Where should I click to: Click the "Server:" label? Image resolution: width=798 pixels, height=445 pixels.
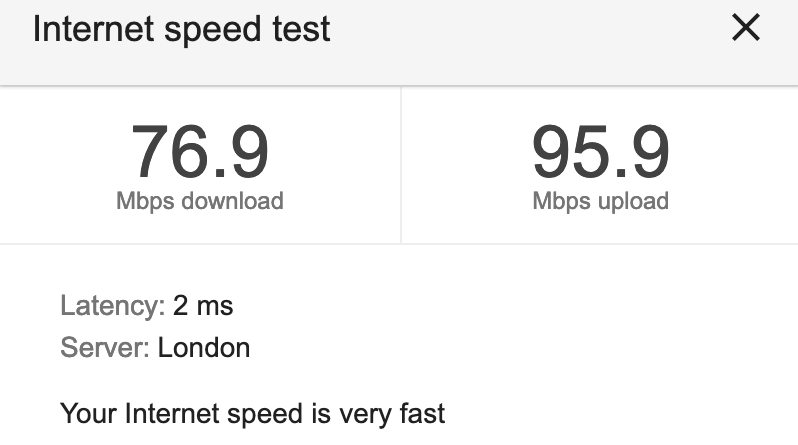coord(105,348)
